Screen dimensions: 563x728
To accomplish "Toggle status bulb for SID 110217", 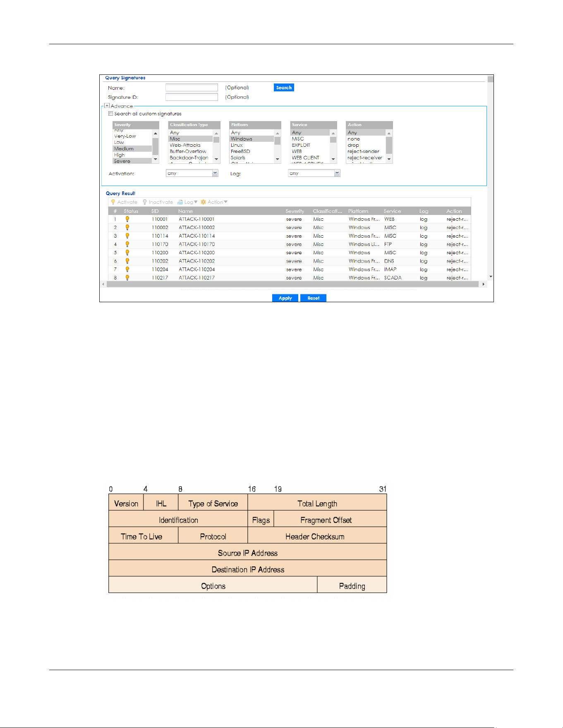I will 127,278.
